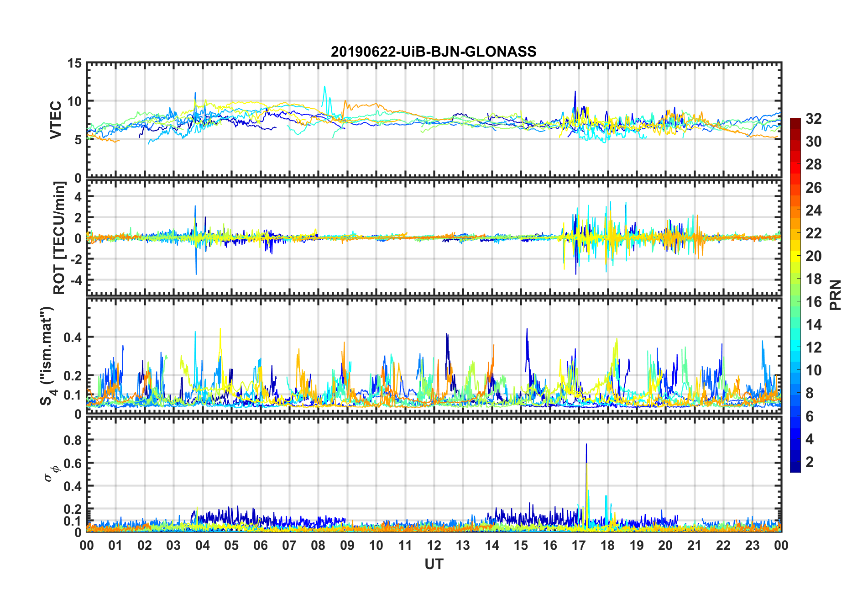Click the VTEC axis label
Image resolution: width=868 pixels, height=590 pixels.
point(56,120)
